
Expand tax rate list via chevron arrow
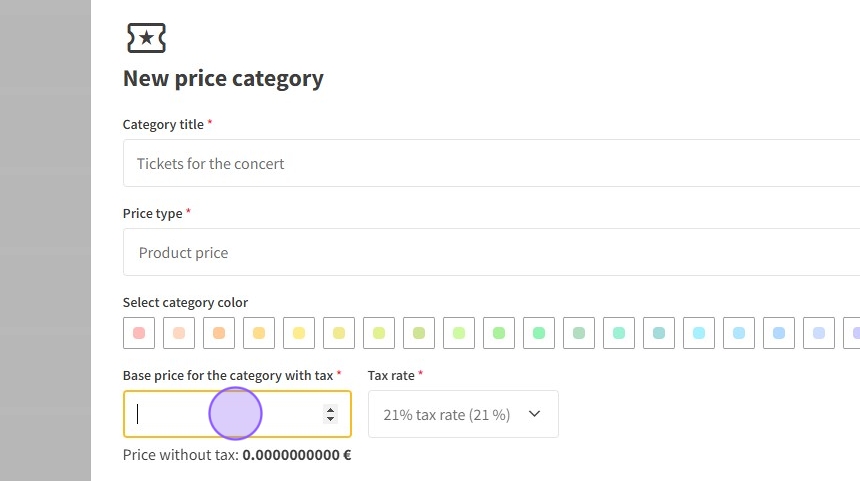tap(534, 414)
